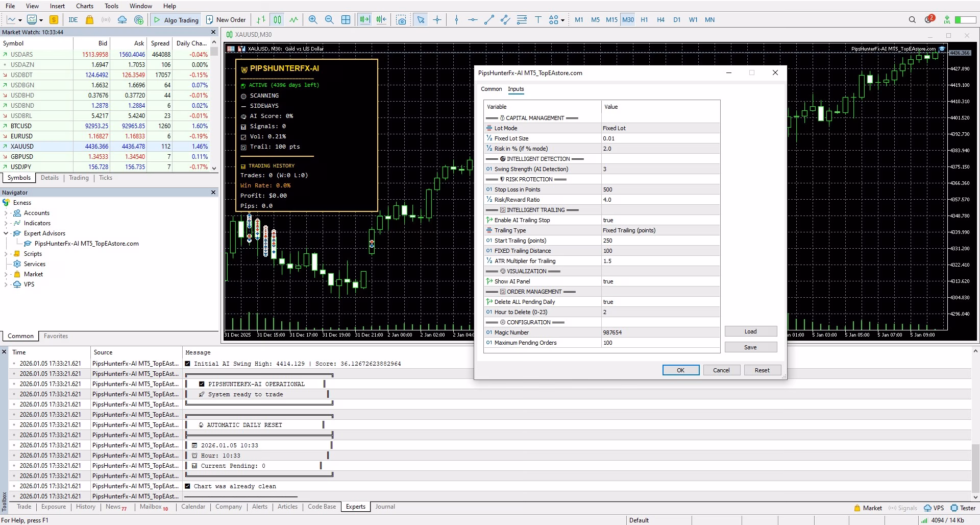Image resolution: width=980 pixels, height=525 pixels.
Task: Toggle chart auto scroll icon
Action: point(364,20)
